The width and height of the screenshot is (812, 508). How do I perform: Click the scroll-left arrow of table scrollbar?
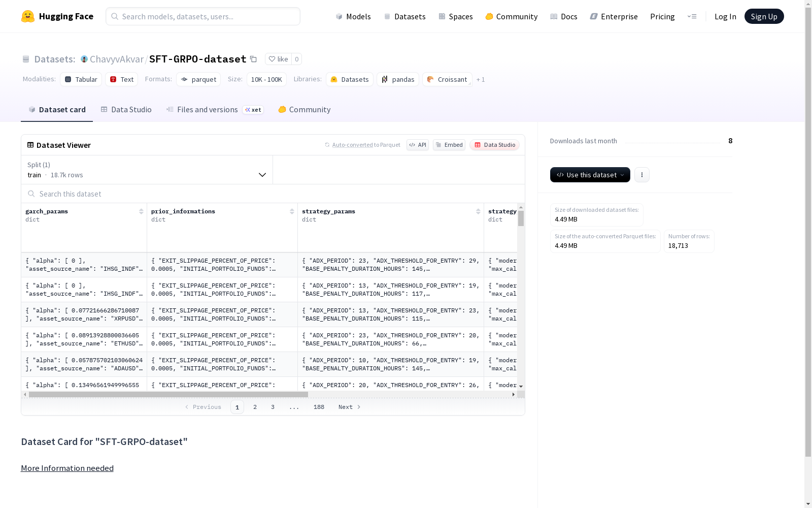pyautogui.click(x=25, y=394)
